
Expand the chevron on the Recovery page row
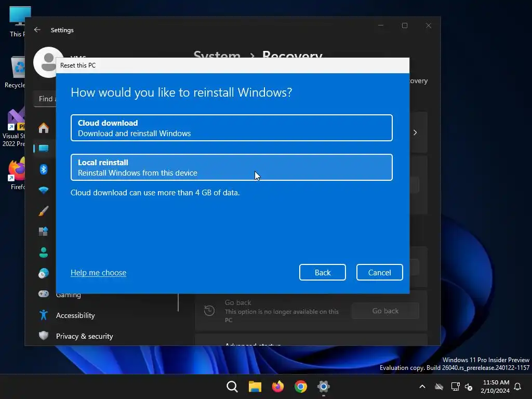(415, 132)
